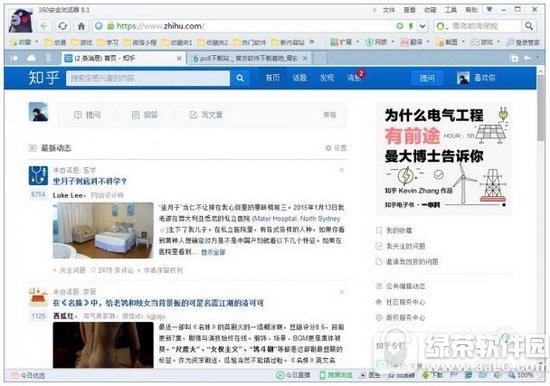Click the 电气工程 ad banner
The width and height of the screenshot is (550, 386).
click(x=444, y=159)
